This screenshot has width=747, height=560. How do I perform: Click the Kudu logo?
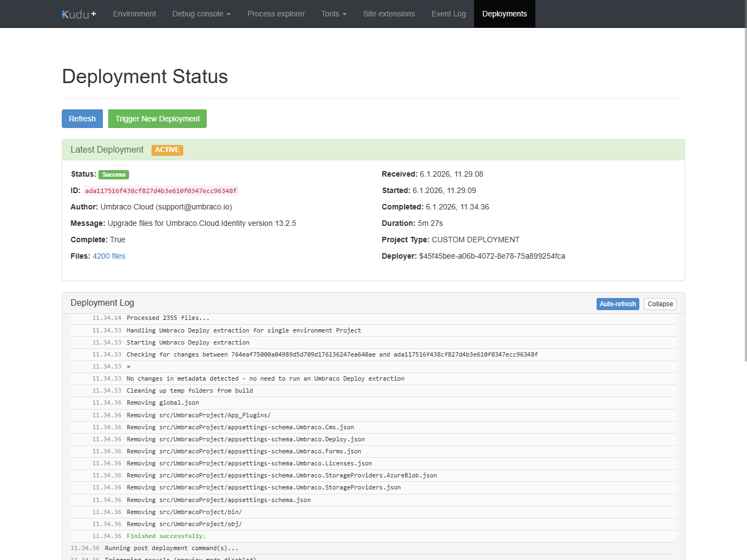[x=74, y=14]
